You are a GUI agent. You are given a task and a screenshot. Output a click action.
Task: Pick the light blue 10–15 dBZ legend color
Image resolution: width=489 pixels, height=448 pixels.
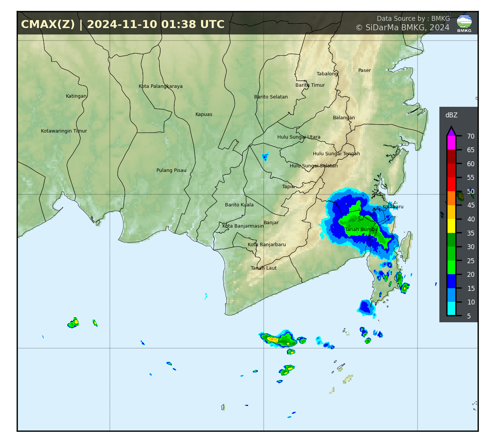tap(451, 295)
